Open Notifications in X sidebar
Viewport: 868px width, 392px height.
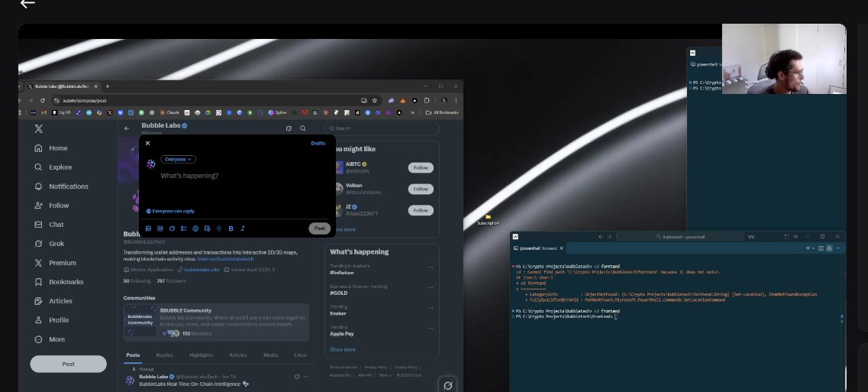[61, 186]
